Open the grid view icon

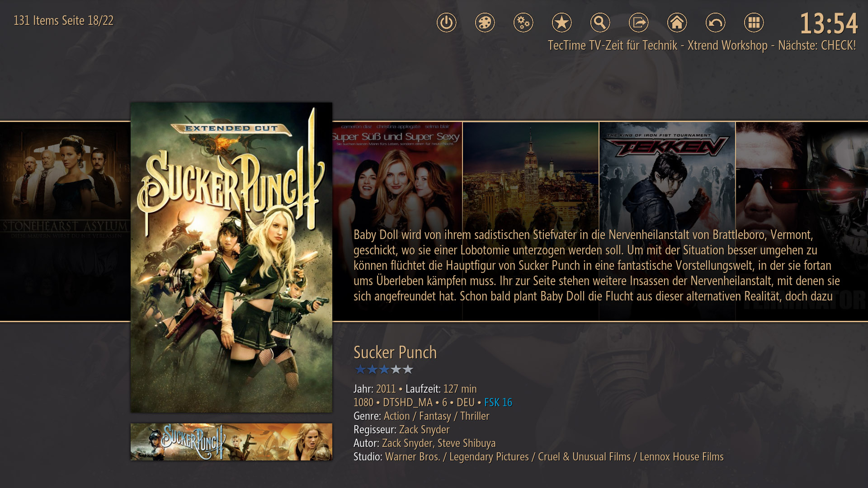(754, 23)
